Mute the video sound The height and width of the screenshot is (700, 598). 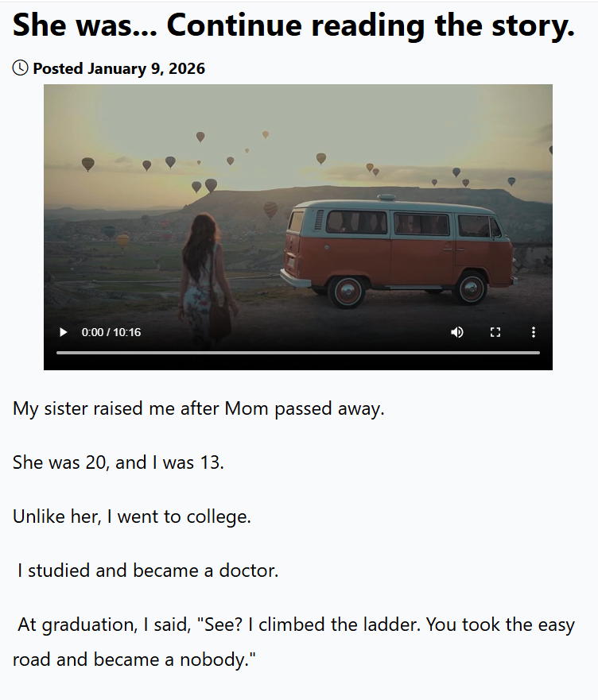click(x=457, y=332)
